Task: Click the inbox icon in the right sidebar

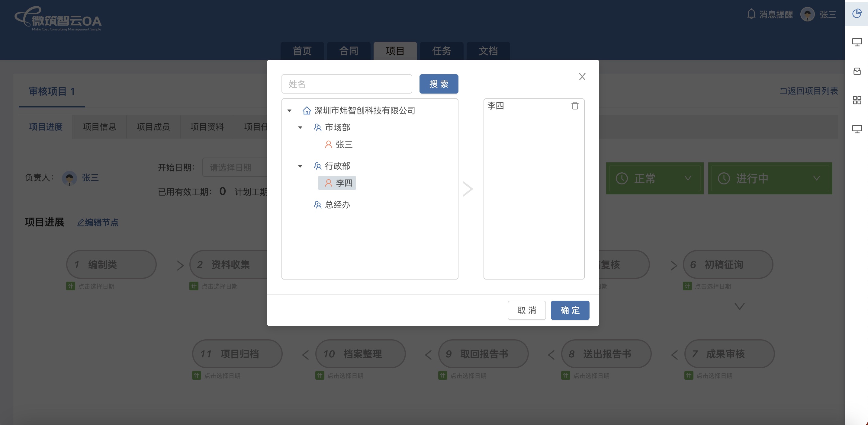Action: coord(857,72)
